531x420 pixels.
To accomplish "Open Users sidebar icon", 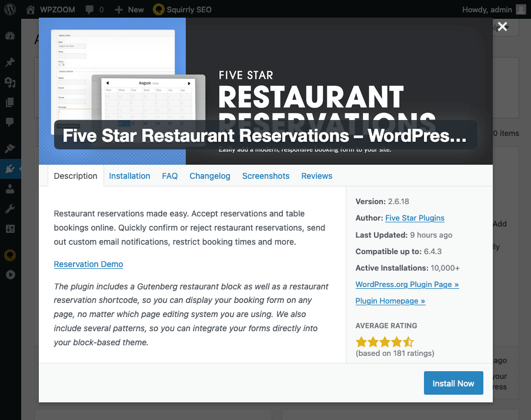I will [x=10, y=189].
